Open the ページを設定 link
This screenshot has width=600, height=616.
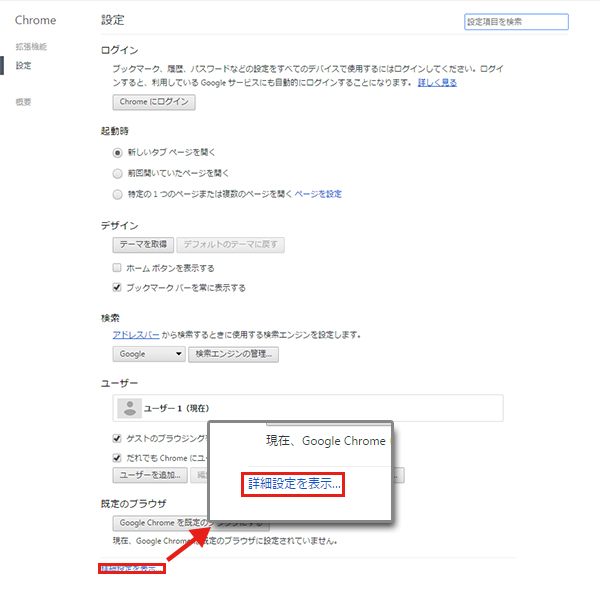click(318, 194)
